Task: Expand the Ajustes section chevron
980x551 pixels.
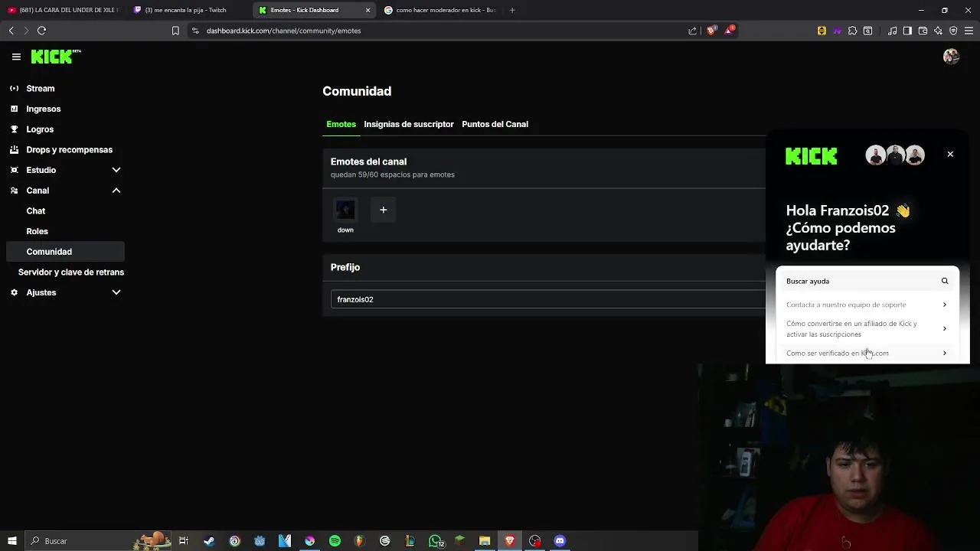Action: [x=116, y=292]
